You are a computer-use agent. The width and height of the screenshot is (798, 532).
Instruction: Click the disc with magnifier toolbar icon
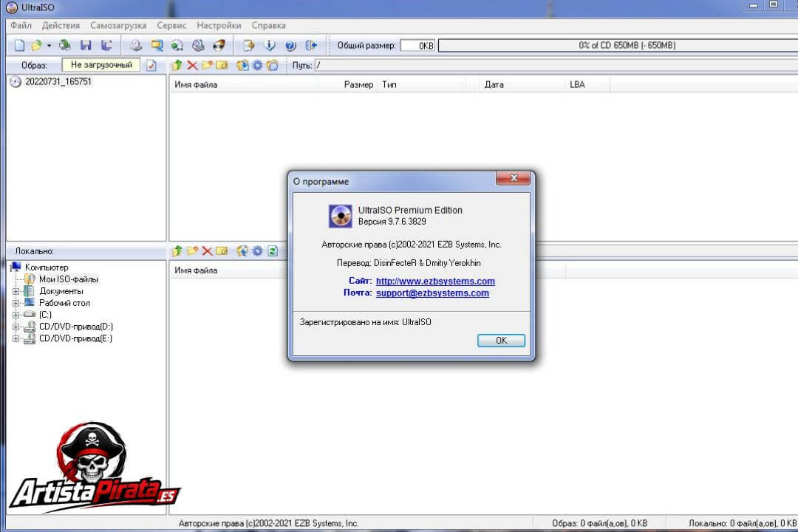click(198, 45)
